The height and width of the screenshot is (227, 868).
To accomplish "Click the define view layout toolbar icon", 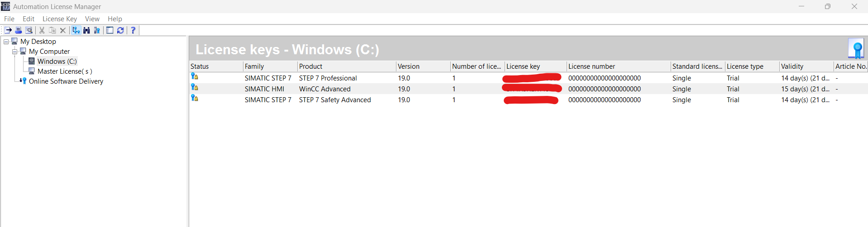I will [x=110, y=30].
